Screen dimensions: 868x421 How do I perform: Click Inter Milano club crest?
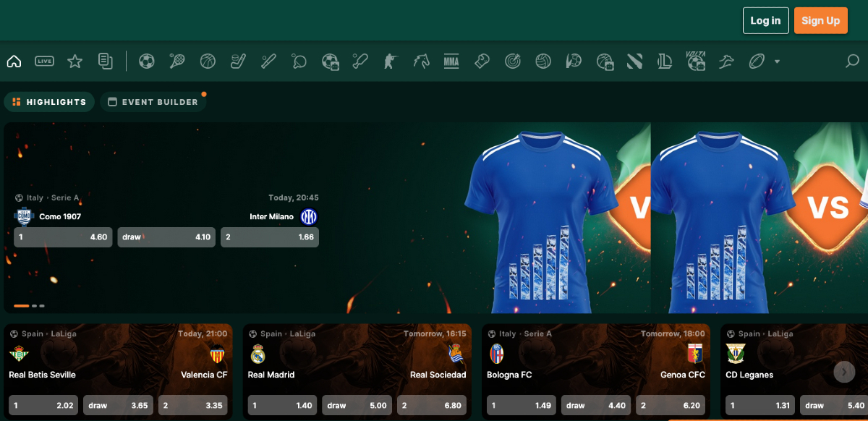tap(309, 216)
